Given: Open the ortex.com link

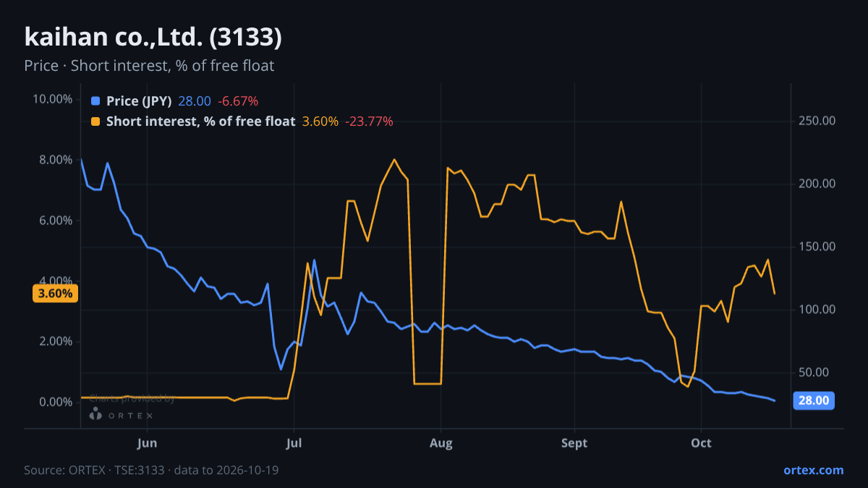Looking at the screenshot, I should [x=813, y=470].
